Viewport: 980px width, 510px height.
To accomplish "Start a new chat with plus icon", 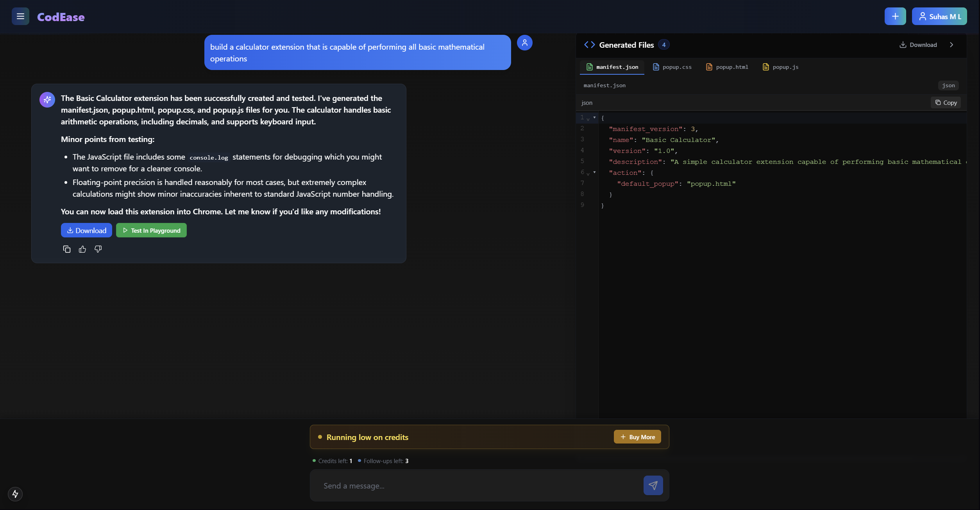I will [x=895, y=16].
